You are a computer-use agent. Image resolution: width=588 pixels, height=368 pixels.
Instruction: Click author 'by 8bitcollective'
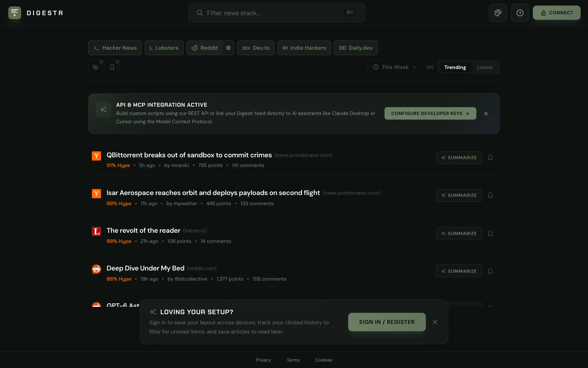[x=187, y=279]
